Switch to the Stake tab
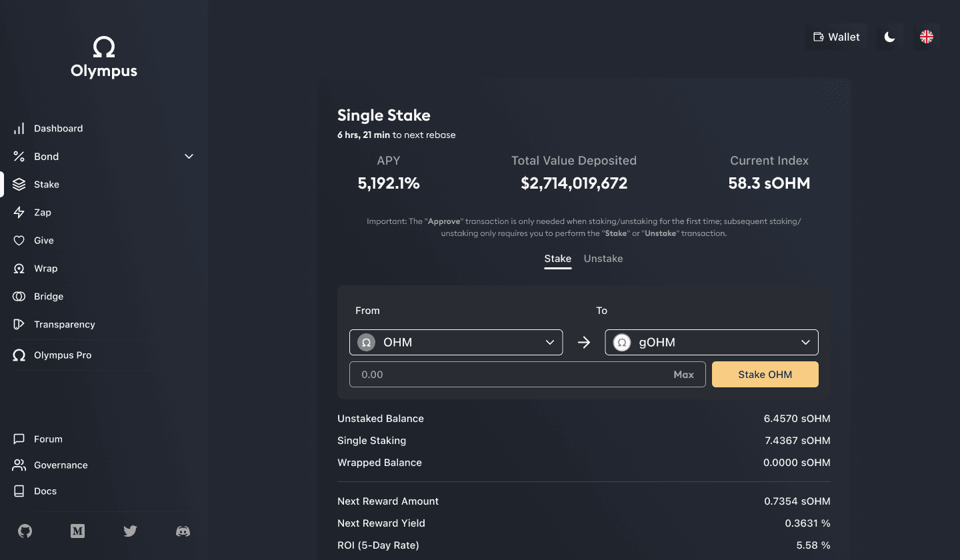 558,259
